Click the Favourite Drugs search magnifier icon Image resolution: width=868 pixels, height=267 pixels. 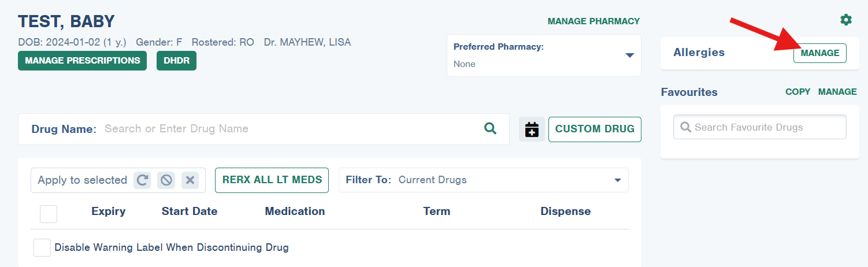pos(686,127)
